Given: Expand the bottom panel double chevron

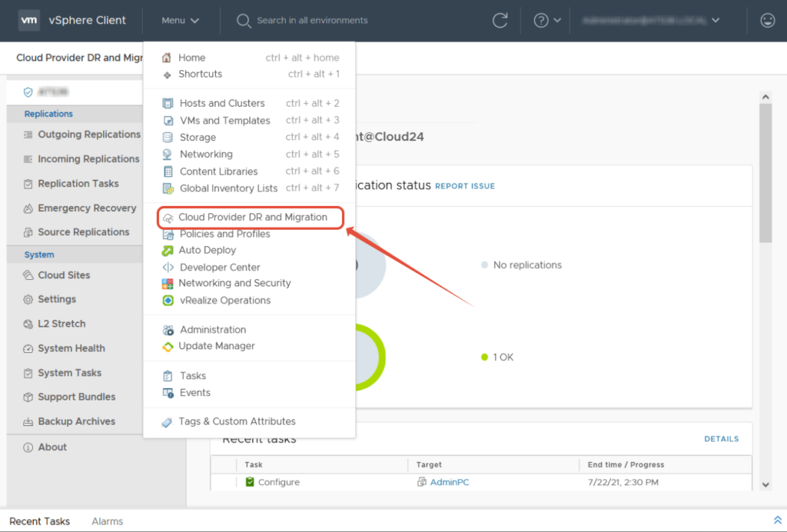Looking at the screenshot, I should (x=777, y=520).
